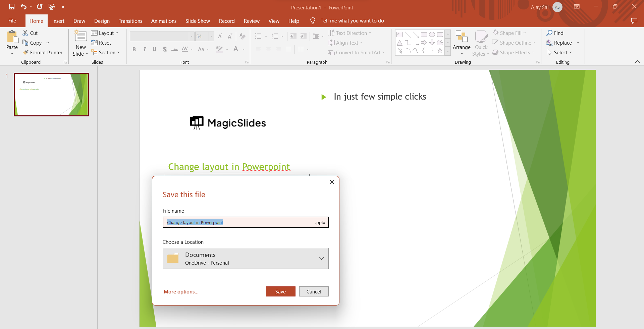644x329 pixels.
Task: Click the Save button in dialog
Action: 280,291
